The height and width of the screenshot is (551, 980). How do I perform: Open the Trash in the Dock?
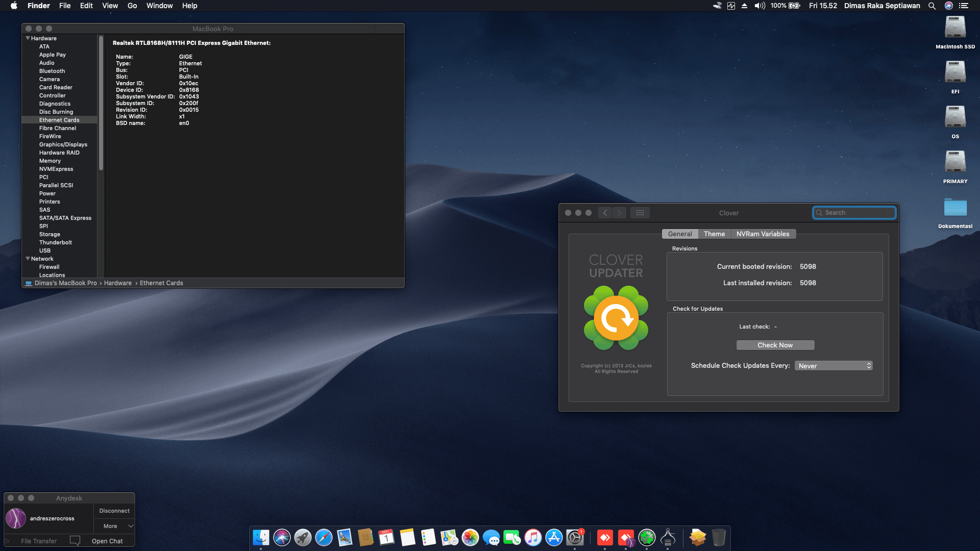(x=719, y=537)
